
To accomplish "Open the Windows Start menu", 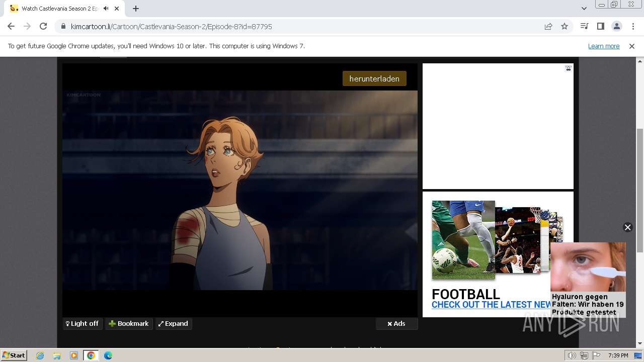I will 14,355.
